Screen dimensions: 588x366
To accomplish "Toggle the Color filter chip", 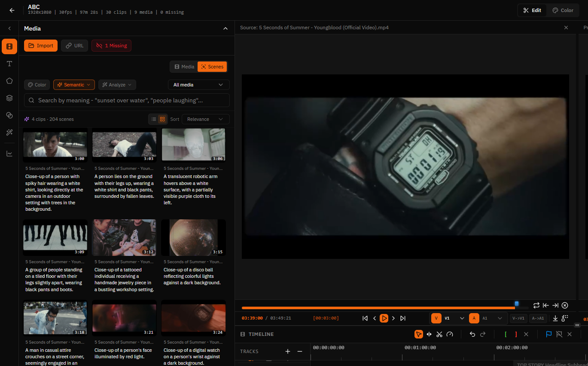I will [x=37, y=85].
